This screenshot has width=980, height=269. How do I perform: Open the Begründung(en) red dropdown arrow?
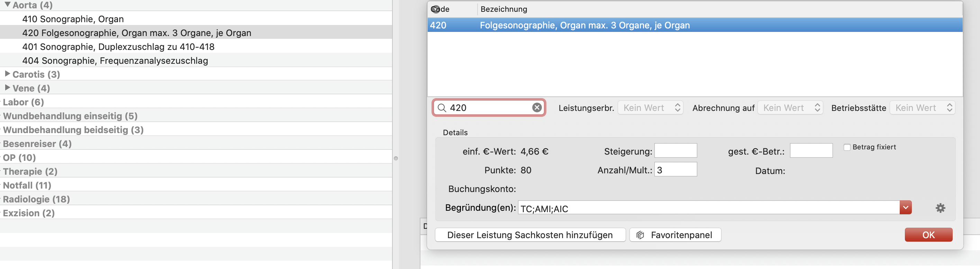click(906, 208)
